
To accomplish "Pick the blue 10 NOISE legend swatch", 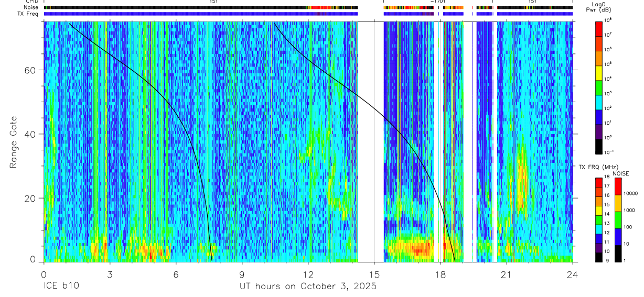I will click(618, 237).
